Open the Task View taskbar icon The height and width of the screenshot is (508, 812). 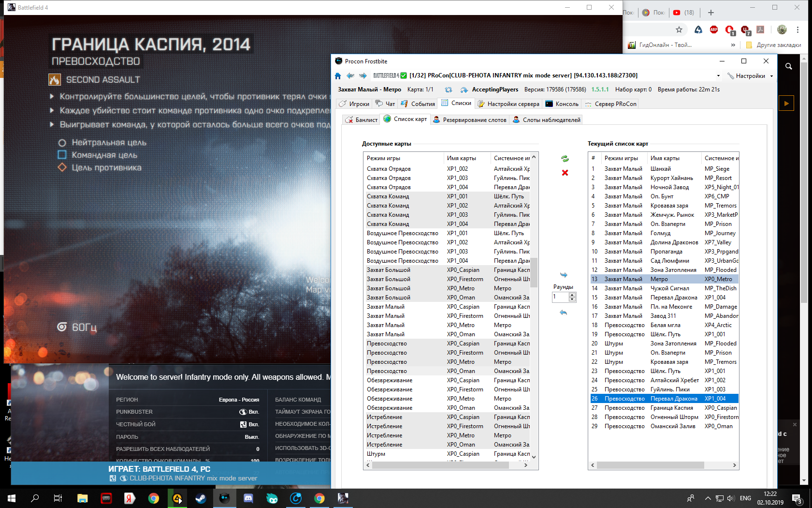click(58, 498)
